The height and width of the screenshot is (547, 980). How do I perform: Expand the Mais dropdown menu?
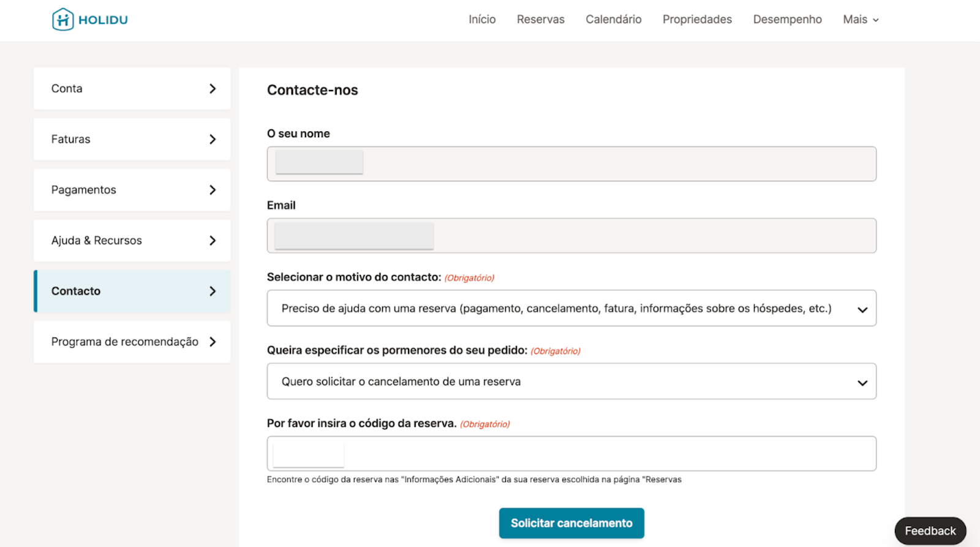coord(861,20)
